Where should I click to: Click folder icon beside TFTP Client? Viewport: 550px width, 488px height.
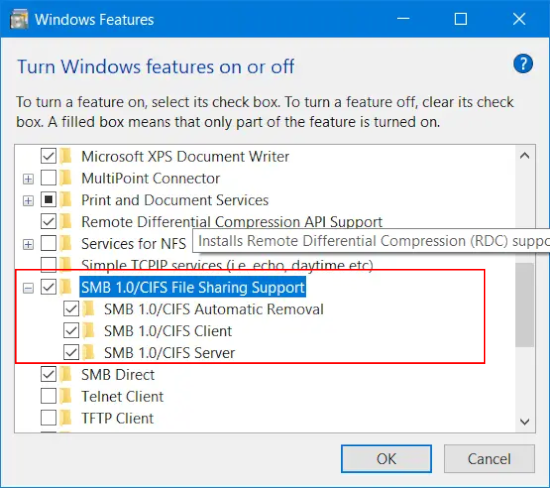[x=66, y=418]
